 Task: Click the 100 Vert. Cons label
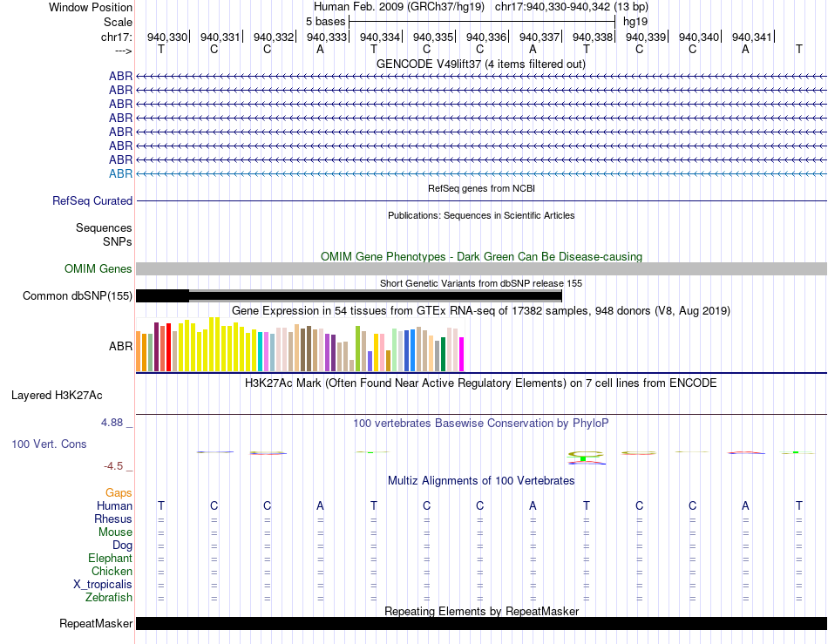click(x=49, y=444)
